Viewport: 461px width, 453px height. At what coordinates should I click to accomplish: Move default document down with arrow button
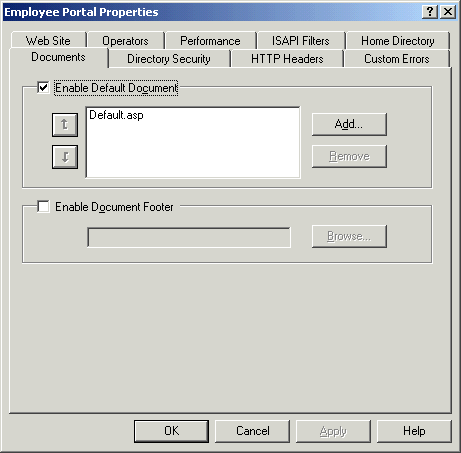65,157
